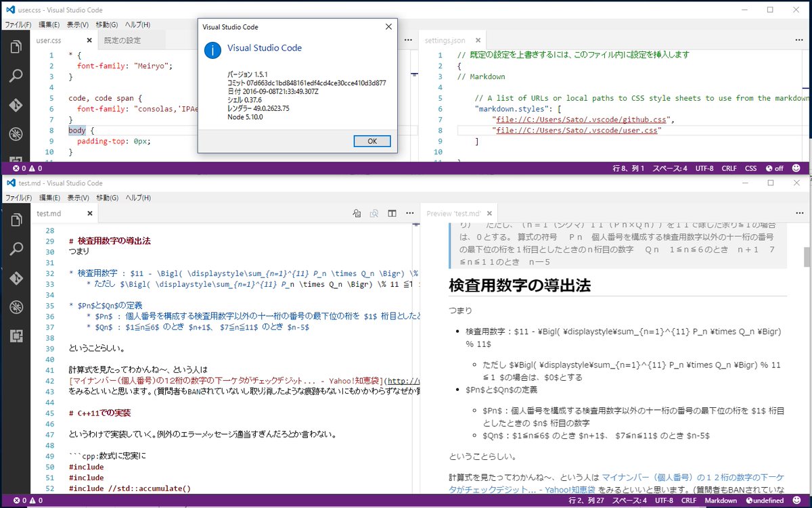The width and height of the screenshot is (812, 508).
Task: Follow the .vscode/user.css file URL link
Action: [x=577, y=131]
